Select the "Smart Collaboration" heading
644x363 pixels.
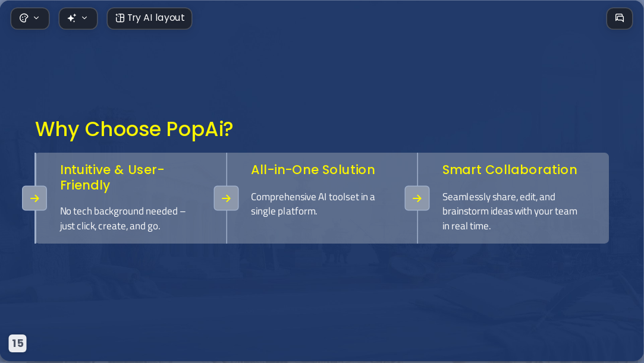(510, 170)
